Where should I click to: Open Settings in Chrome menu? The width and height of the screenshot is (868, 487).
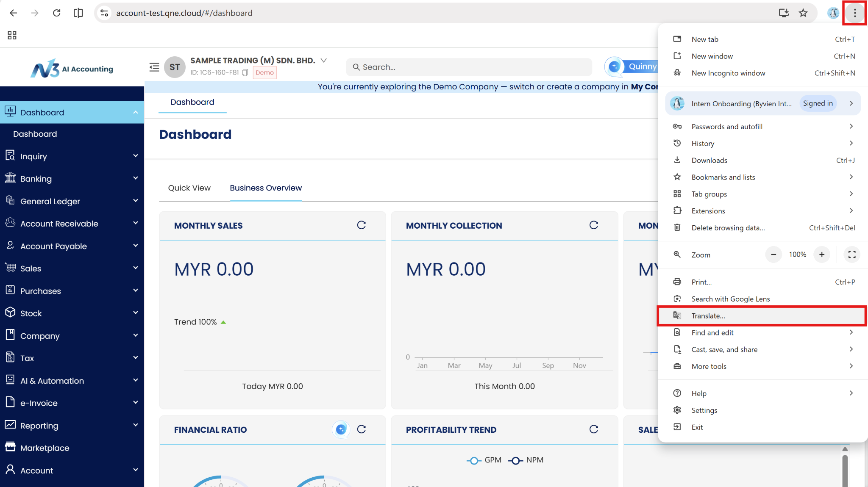704,410
